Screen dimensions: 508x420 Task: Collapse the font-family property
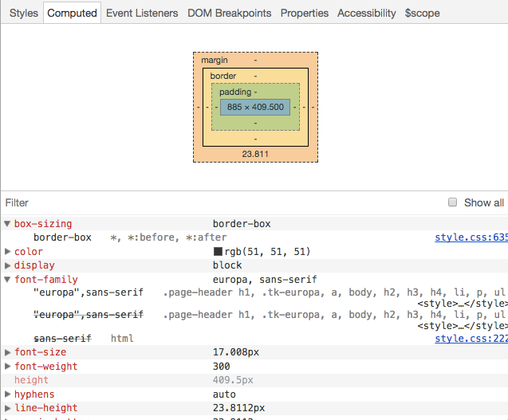point(7,279)
